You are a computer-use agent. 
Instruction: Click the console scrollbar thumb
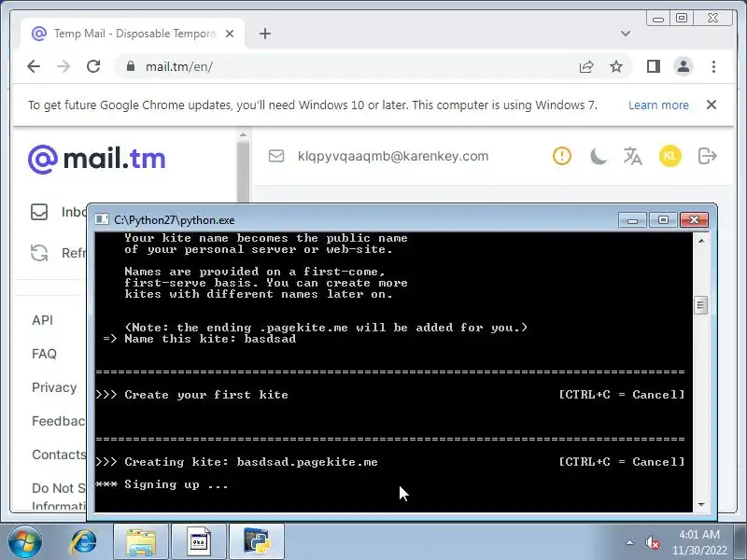[701, 305]
